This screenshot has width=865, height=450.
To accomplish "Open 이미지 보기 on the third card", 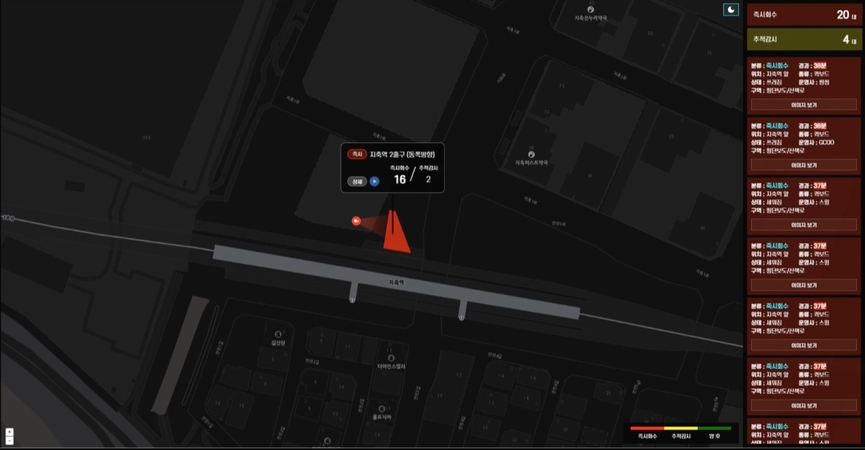I will pos(803,225).
